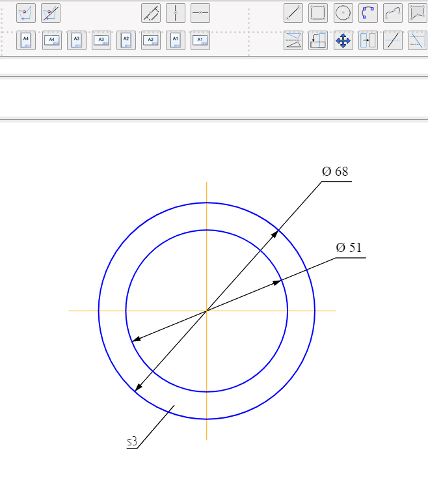This screenshot has height=504, width=428.
Task: Select the Circle drawing tool
Action: pos(343,13)
